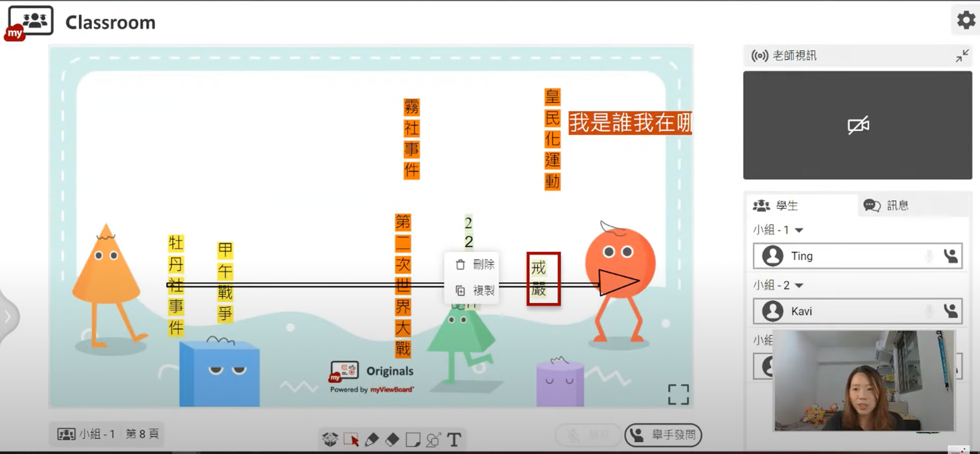Expand the left side panel arrow
Screen dimensions: 980x454
coord(8,316)
